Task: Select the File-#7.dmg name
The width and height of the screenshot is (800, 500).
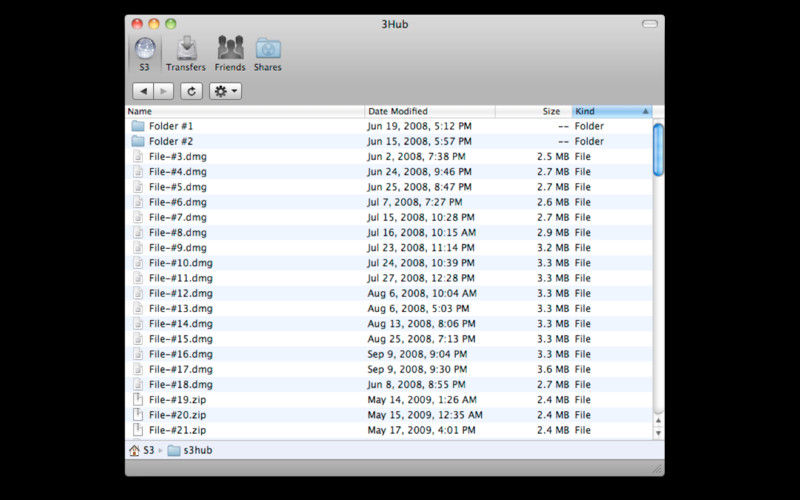Action: click(x=178, y=217)
